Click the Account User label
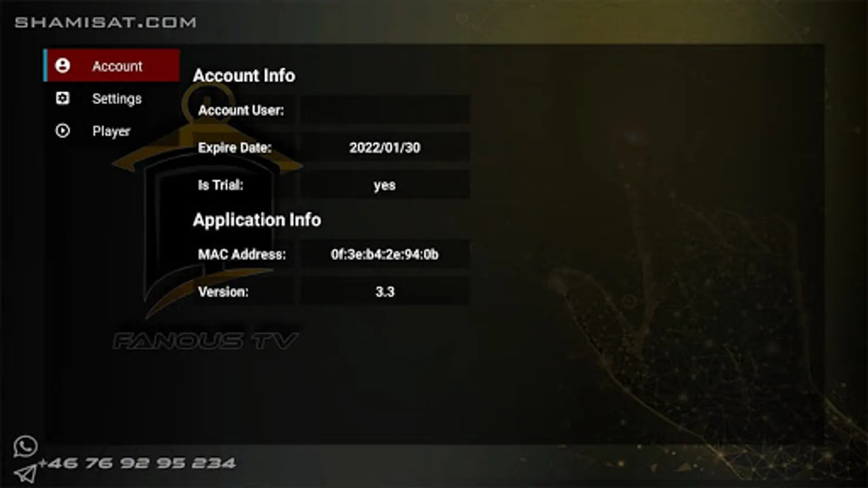Viewport: 868px width, 488px height. pyautogui.click(x=241, y=110)
